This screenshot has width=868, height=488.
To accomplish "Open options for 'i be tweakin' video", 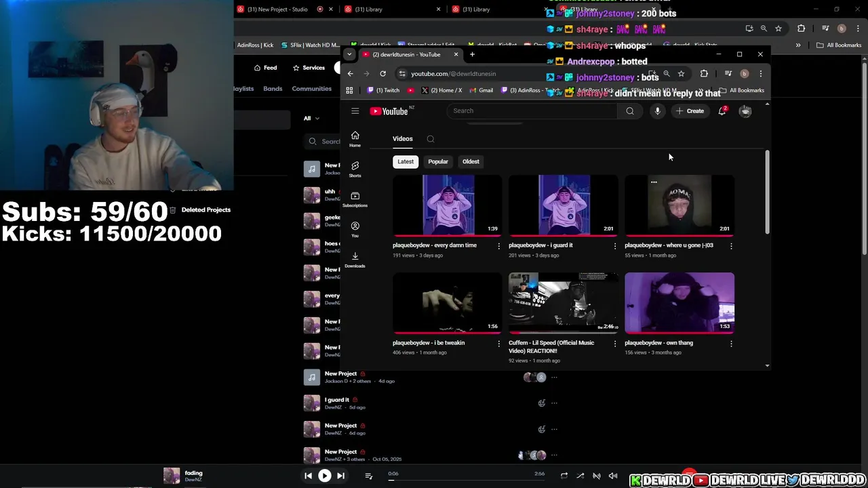I will [x=499, y=344].
